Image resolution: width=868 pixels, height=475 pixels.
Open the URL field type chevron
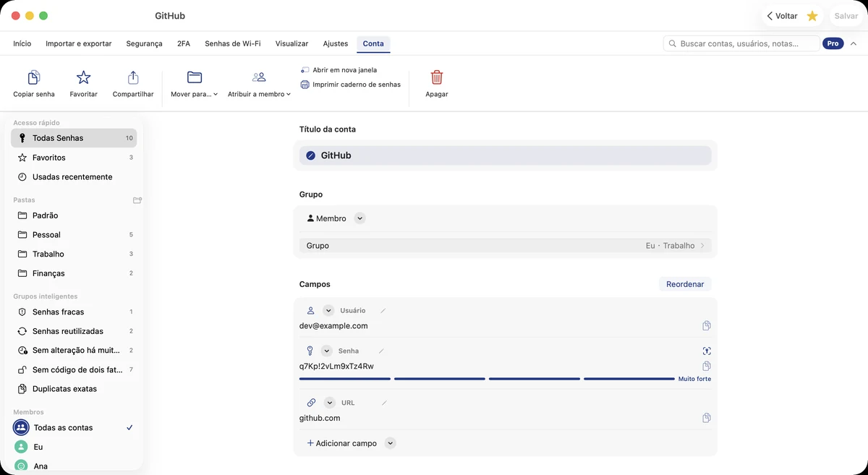(x=330, y=403)
